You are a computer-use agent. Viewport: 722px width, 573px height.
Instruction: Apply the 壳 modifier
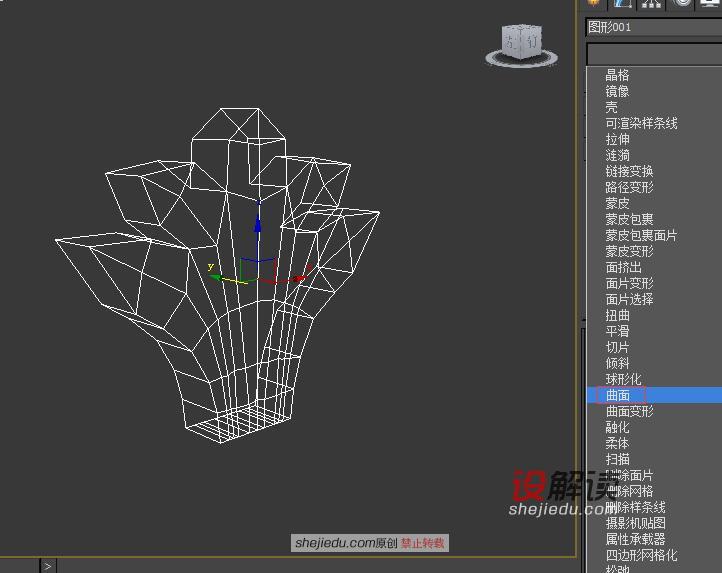click(611, 107)
